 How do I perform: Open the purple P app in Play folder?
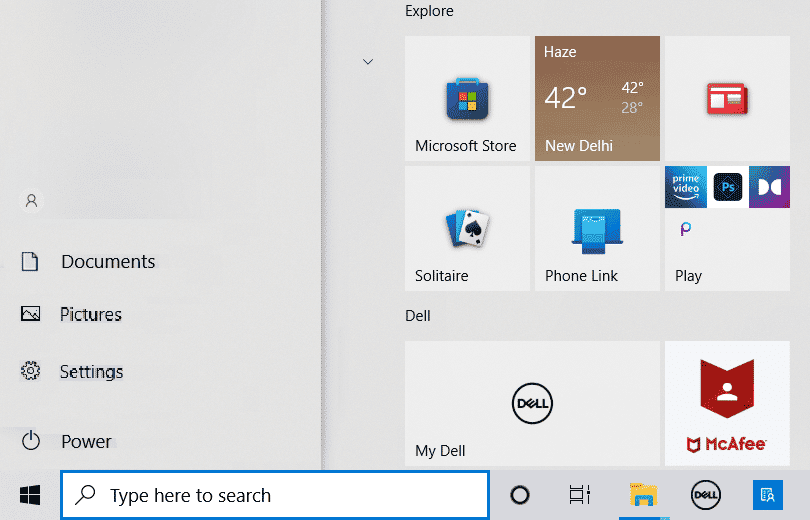tap(686, 228)
